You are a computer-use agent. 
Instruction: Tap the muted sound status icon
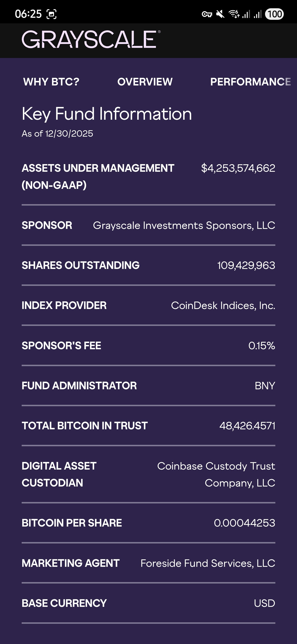(x=220, y=14)
